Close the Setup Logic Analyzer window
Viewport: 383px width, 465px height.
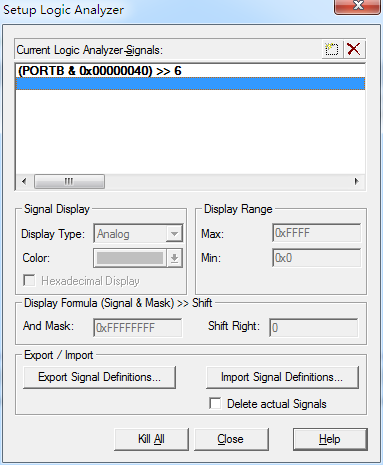pyautogui.click(x=357, y=6)
